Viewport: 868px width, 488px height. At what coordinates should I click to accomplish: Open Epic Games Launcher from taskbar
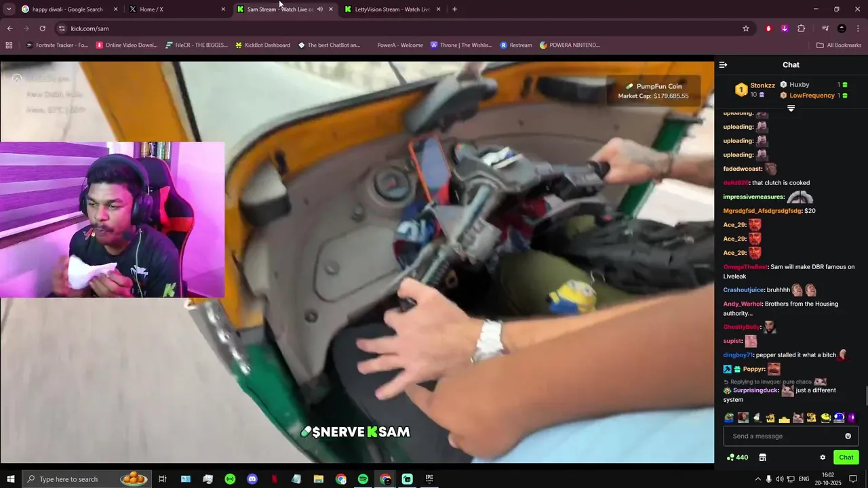[x=429, y=479]
